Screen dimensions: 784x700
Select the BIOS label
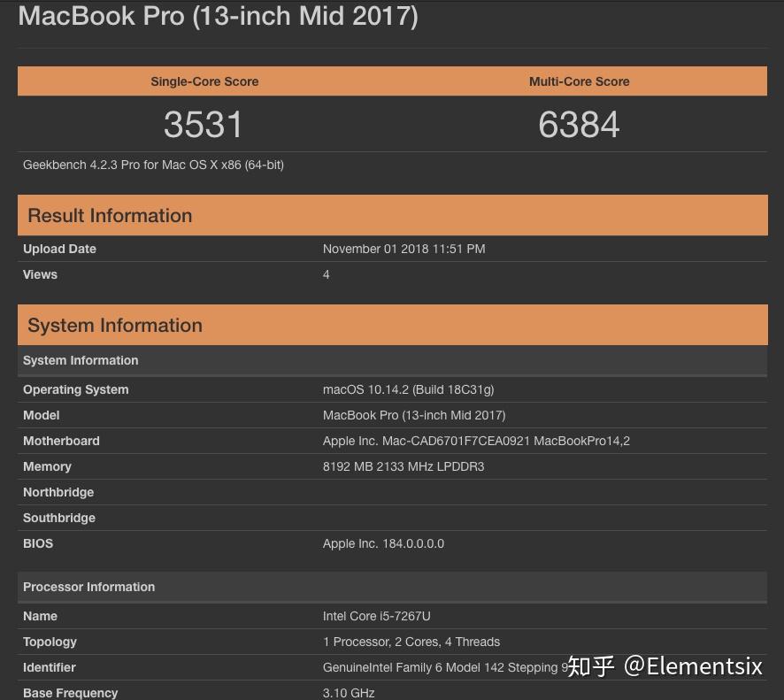click(x=38, y=543)
